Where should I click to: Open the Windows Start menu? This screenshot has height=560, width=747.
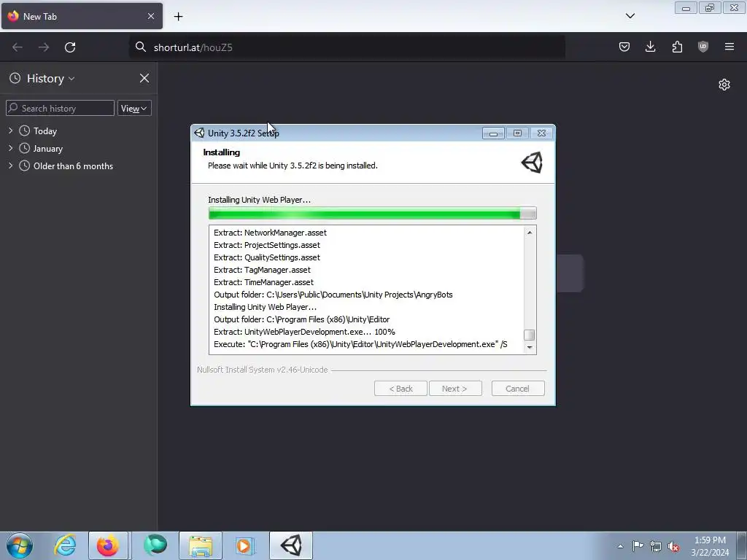click(x=20, y=545)
